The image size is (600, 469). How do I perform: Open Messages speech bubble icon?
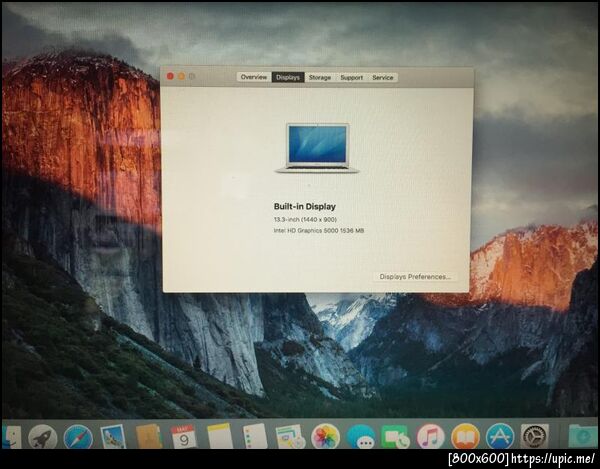[360, 437]
